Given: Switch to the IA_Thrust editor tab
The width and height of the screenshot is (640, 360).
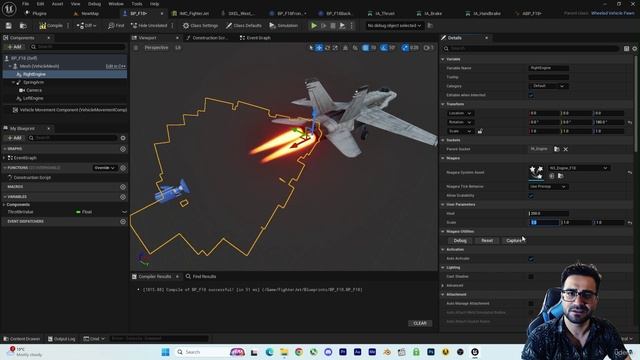Looking at the screenshot, I should [x=382, y=13].
